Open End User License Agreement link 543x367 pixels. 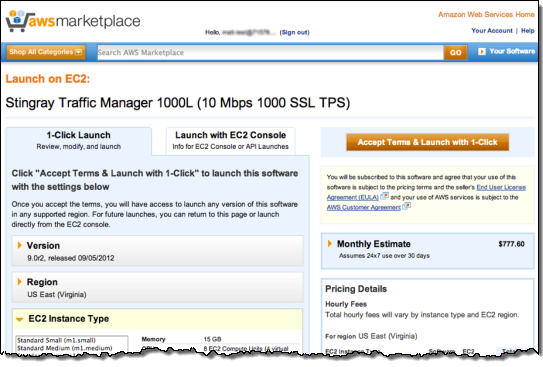pyautogui.click(x=426, y=193)
